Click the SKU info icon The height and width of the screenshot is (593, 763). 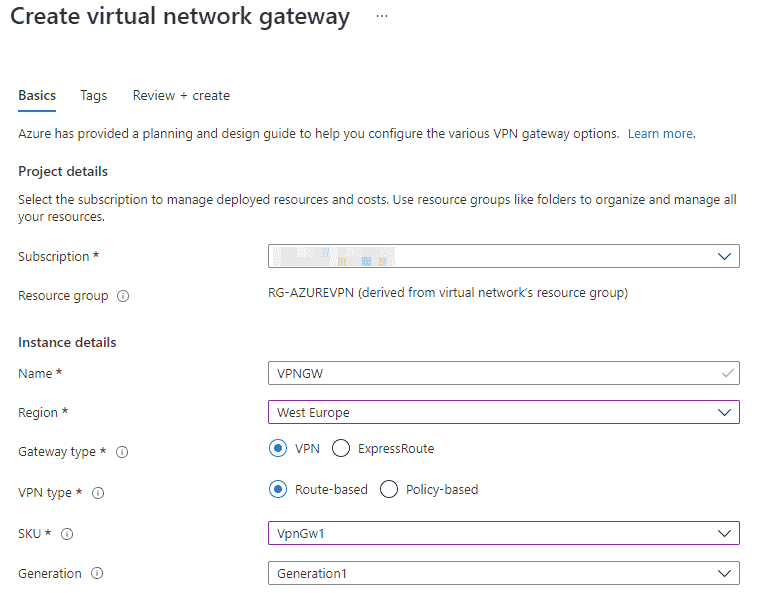coord(67,534)
